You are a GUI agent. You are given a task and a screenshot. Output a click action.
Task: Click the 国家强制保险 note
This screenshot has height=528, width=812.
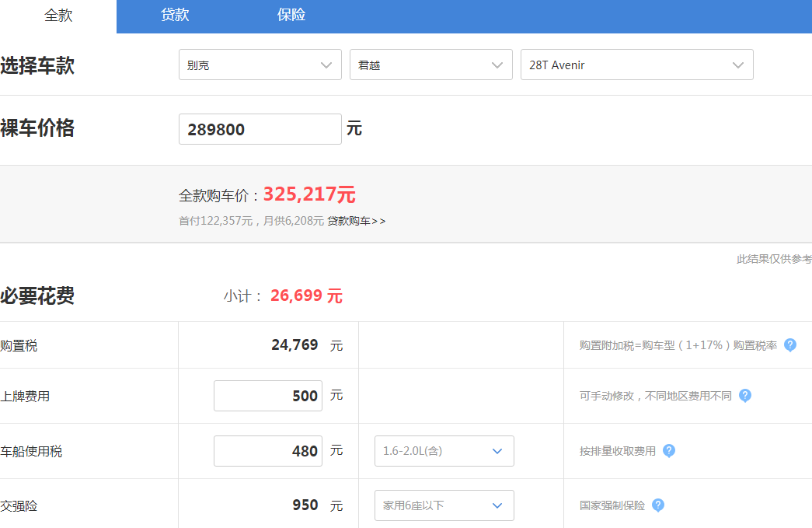pos(612,505)
